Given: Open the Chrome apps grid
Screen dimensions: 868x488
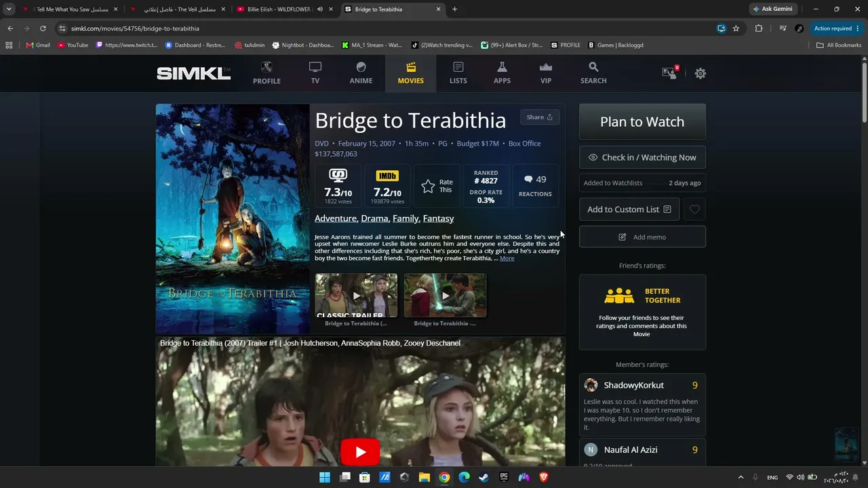Looking at the screenshot, I should click(x=9, y=45).
